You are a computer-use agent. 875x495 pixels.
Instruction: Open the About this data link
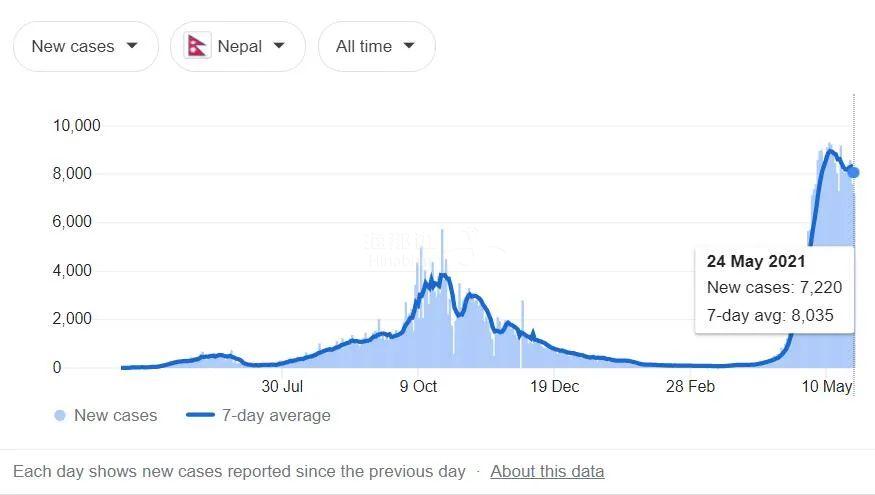point(547,471)
